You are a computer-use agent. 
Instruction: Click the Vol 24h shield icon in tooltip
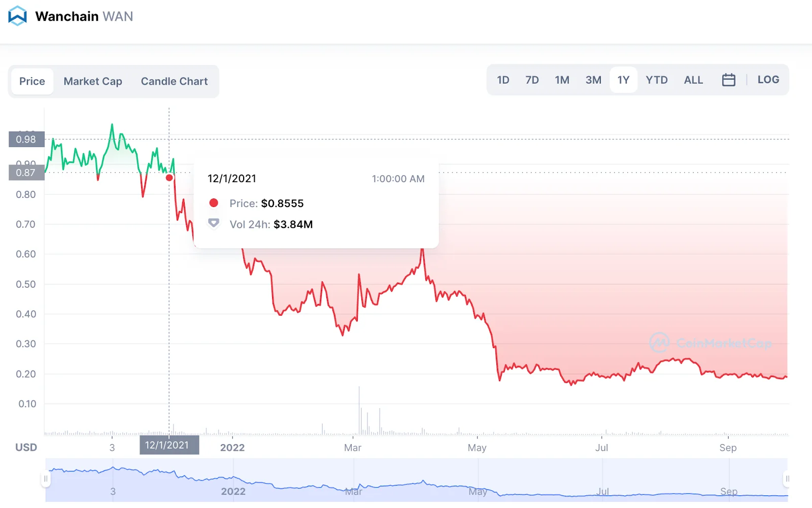coord(214,223)
